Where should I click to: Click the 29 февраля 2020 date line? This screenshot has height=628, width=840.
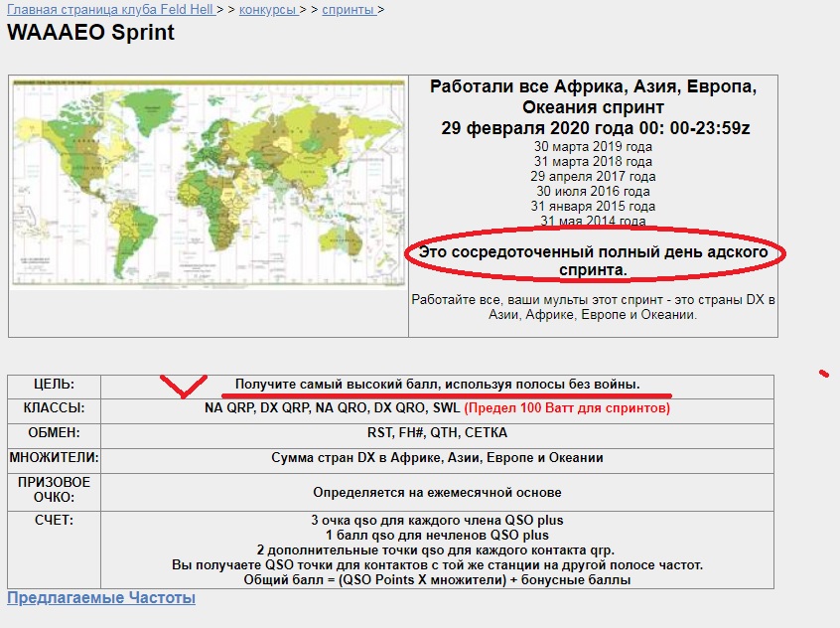pos(593,128)
